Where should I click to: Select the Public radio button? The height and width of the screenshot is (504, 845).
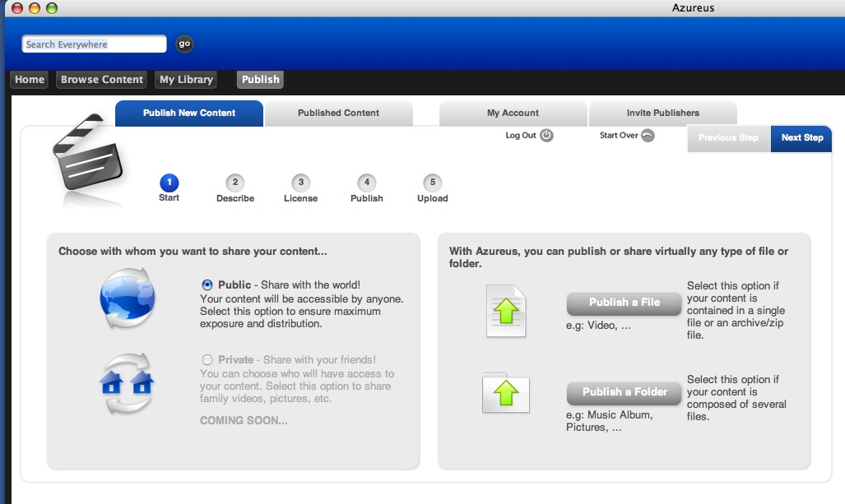tap(207, 284)
